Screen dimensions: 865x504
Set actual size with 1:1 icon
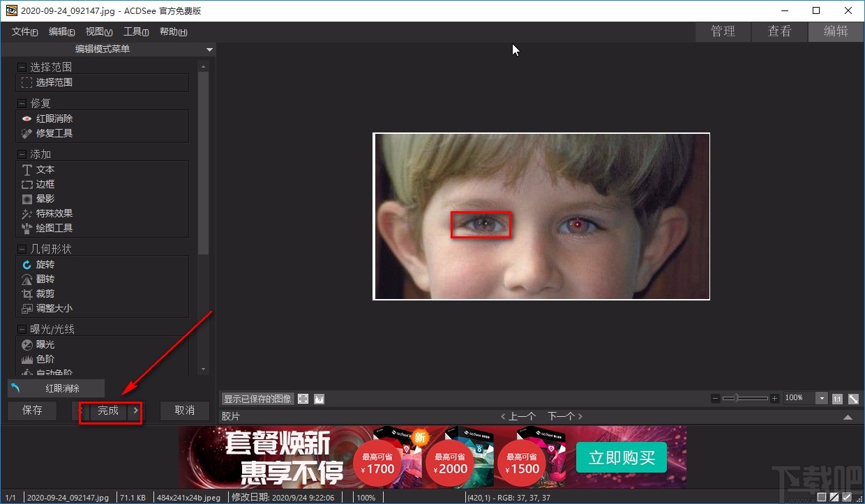click(836, 399)
